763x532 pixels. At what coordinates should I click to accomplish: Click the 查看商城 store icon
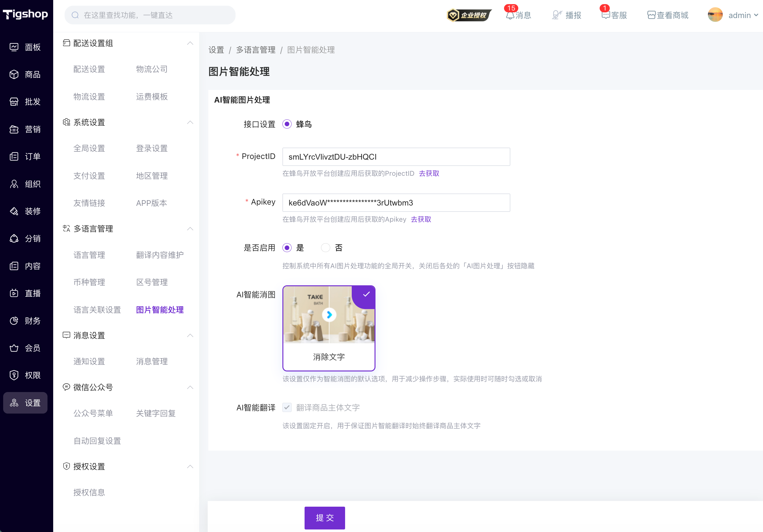[651, 15]
